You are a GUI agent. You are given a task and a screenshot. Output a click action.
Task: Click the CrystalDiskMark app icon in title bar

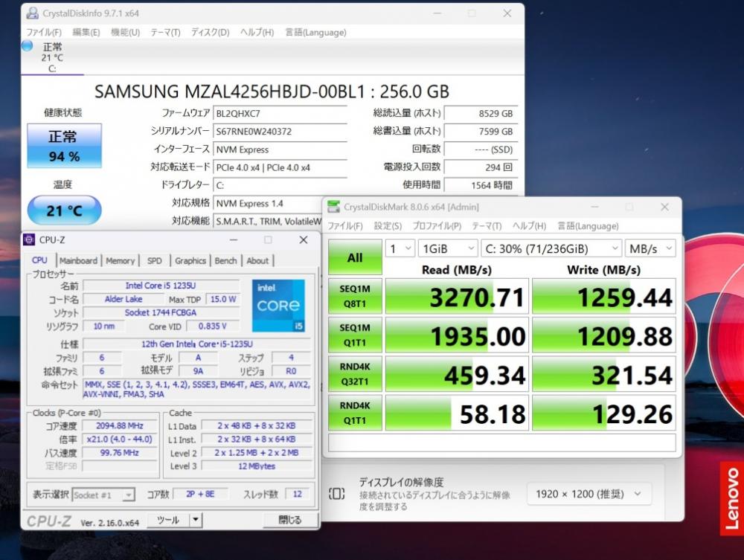pyautogui.click(x=334, y=207)
